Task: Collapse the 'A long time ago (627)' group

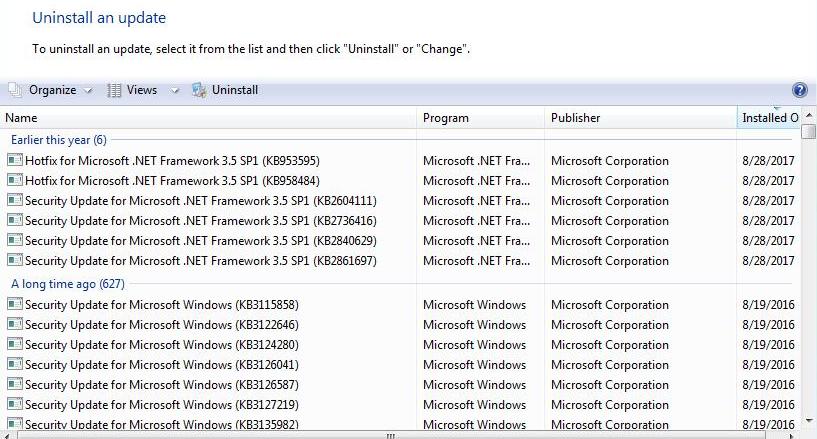Action: (x=68, y=284)
